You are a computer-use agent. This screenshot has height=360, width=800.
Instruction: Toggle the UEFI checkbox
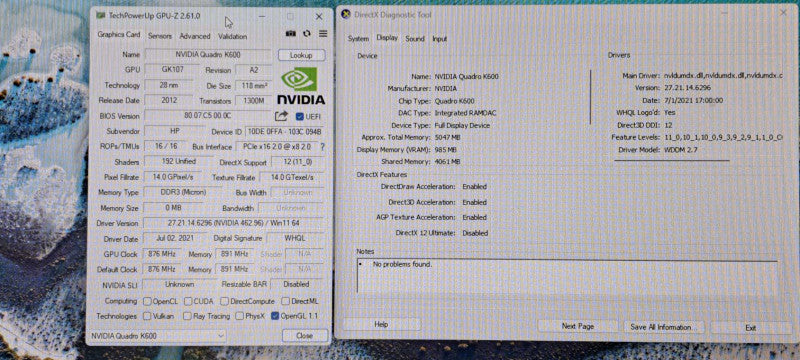click(x=299, y=117)
